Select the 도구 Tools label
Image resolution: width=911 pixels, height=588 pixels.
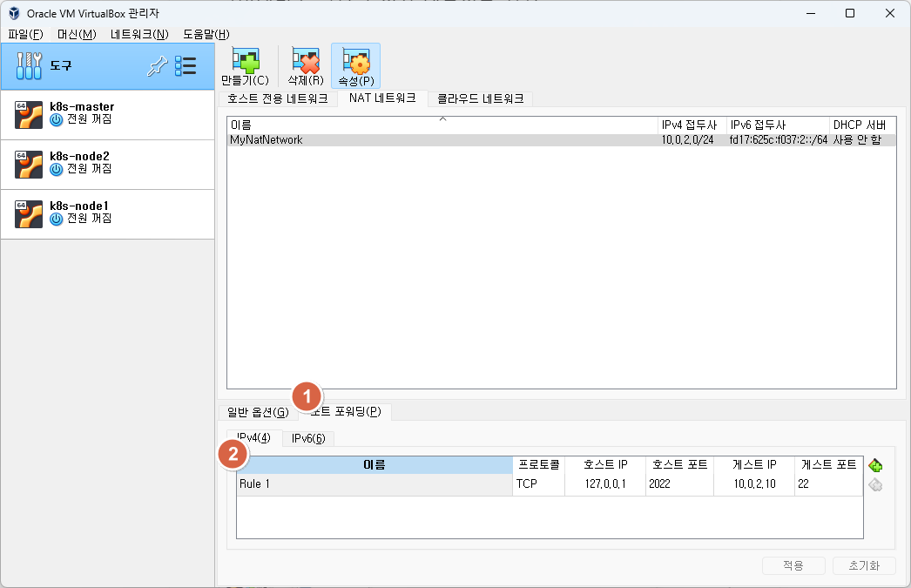click(61, 65)
